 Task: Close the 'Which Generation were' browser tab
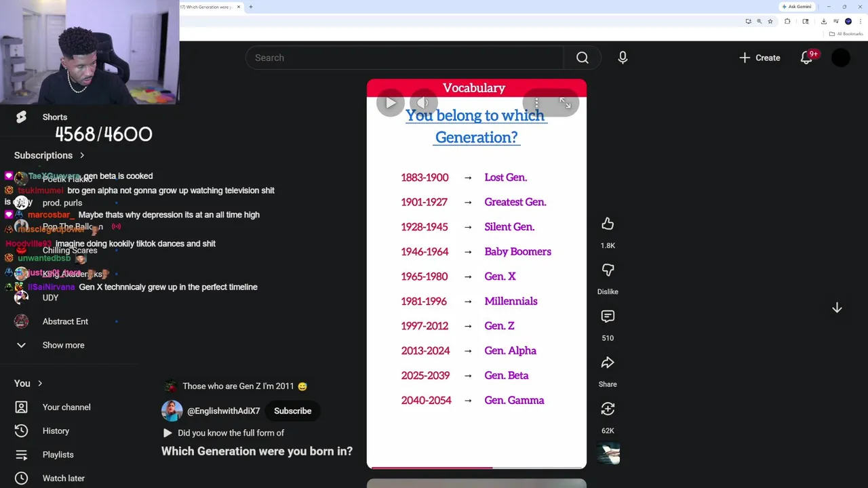point(239,7)
